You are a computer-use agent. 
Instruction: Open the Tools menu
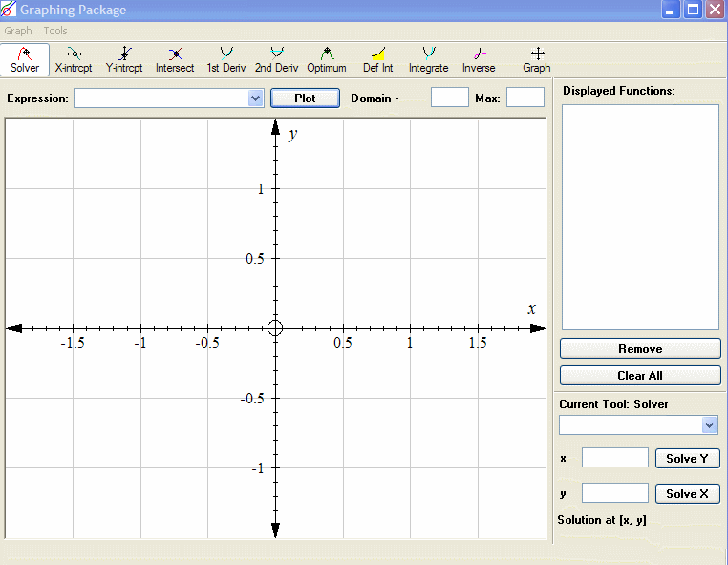[x=55, y=31]
